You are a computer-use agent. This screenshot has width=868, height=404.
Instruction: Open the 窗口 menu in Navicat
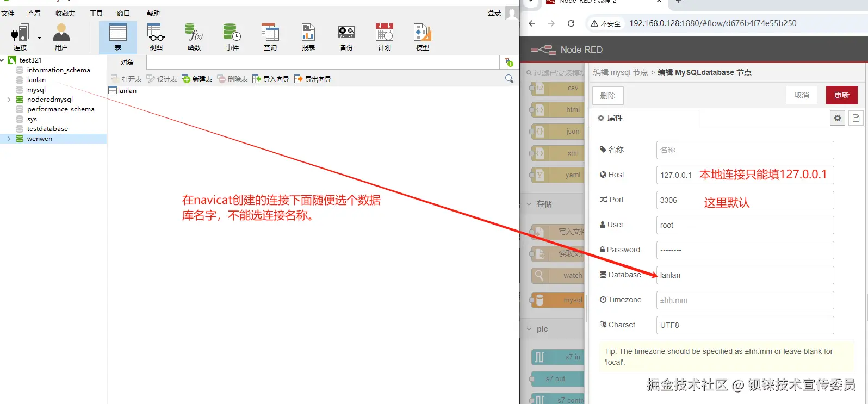tap(123, 13)
